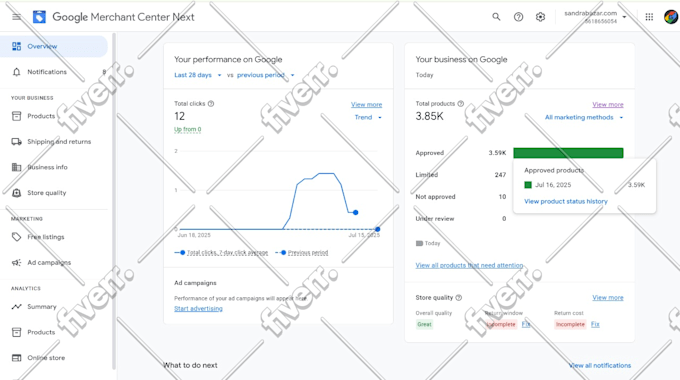The height and width of the screenshot is (380, 680).
Task: Click the green Approved products bar
Action: 568,153
